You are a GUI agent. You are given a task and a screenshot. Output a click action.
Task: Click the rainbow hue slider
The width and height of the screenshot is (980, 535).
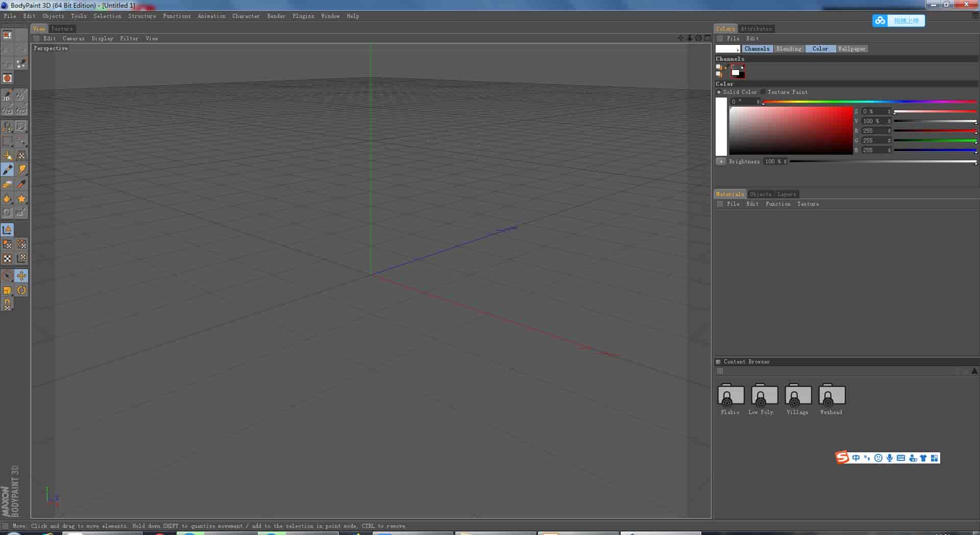(869, 102)
